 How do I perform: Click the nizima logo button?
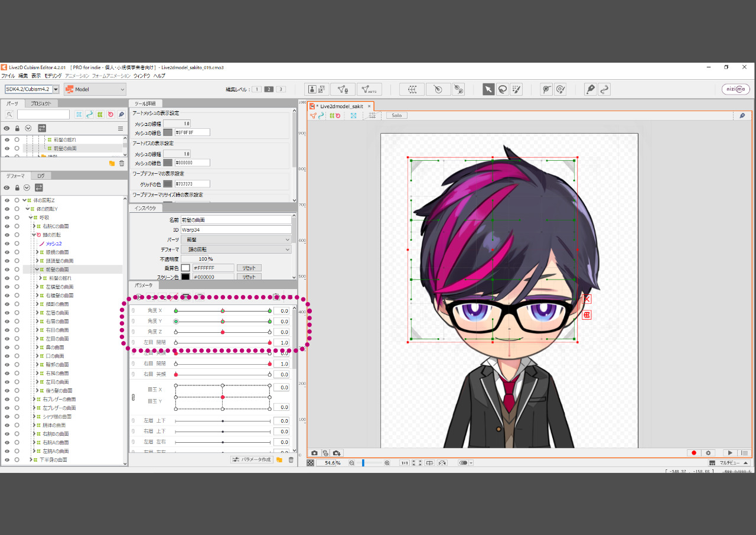736,89
